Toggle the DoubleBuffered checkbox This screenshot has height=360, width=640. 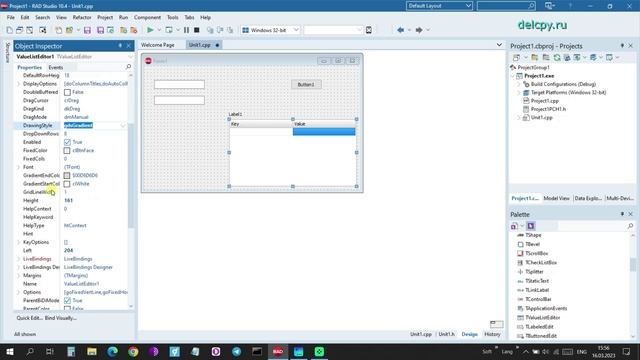tap(67, 92)
